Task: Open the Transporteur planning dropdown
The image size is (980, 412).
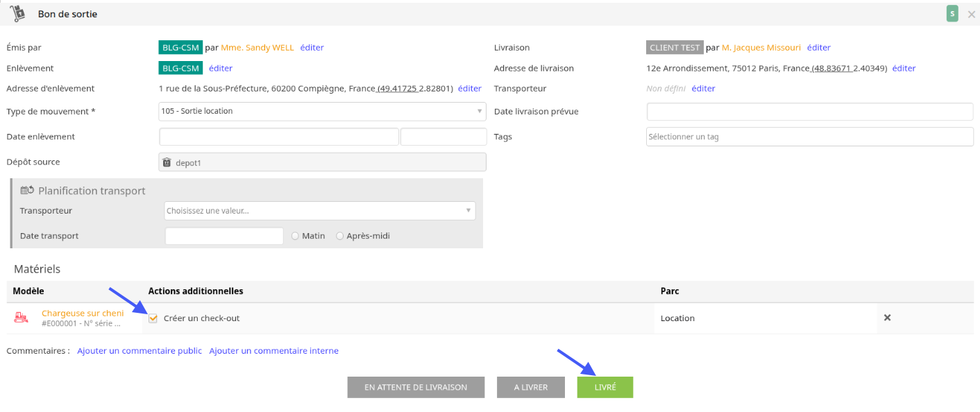Action: [x=320, y=210]
